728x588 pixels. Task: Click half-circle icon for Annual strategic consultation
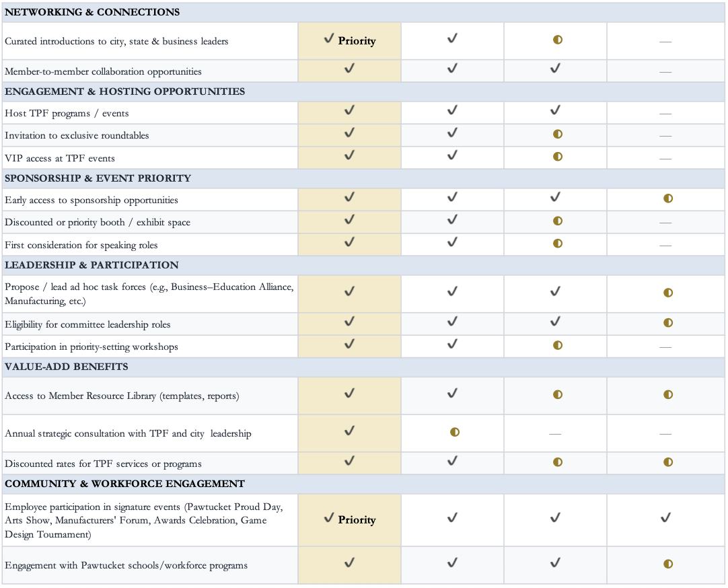pos(455,432)
